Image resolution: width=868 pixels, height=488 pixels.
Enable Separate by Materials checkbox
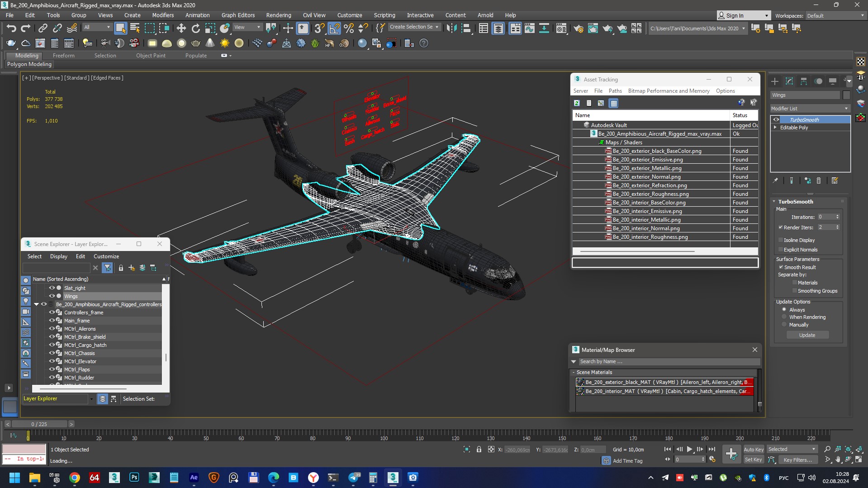(x=794, y=283)
